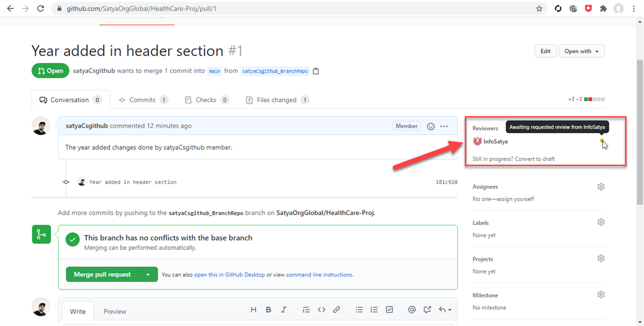Insert a quote block in editor
The image size is (644, 326).
pyautogui.click(x=306, y=310)
